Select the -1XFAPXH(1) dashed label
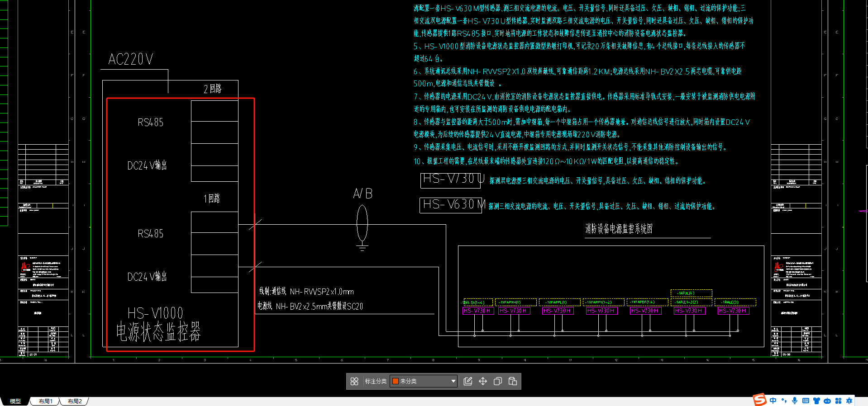This screenshot has height=406, width=868. (x=516, y=302)
